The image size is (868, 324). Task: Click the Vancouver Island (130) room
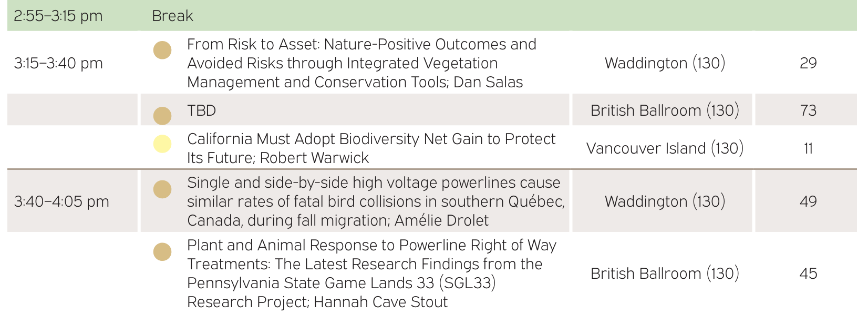665,148
